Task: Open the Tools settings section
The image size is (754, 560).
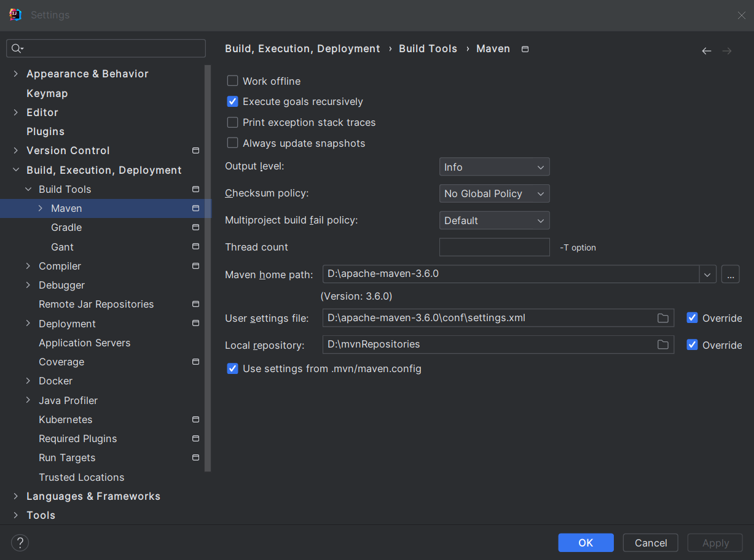Action: [x=41, y=515]
